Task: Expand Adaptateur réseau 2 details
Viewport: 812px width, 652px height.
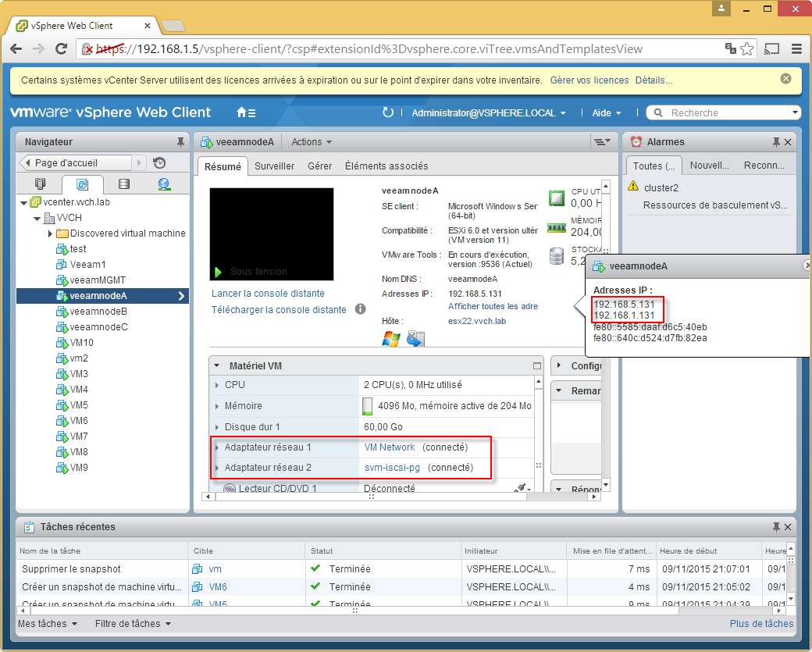Action: click(217, 468)
